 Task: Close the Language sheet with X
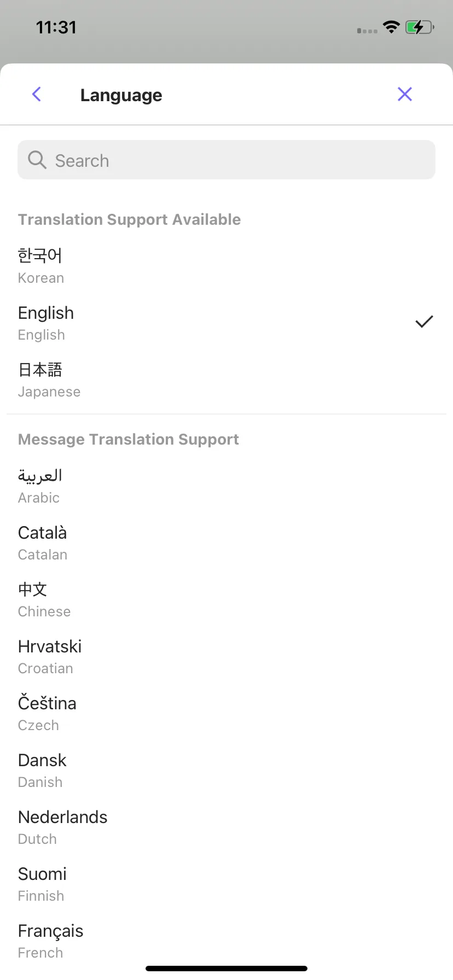[x=405, y=94]
